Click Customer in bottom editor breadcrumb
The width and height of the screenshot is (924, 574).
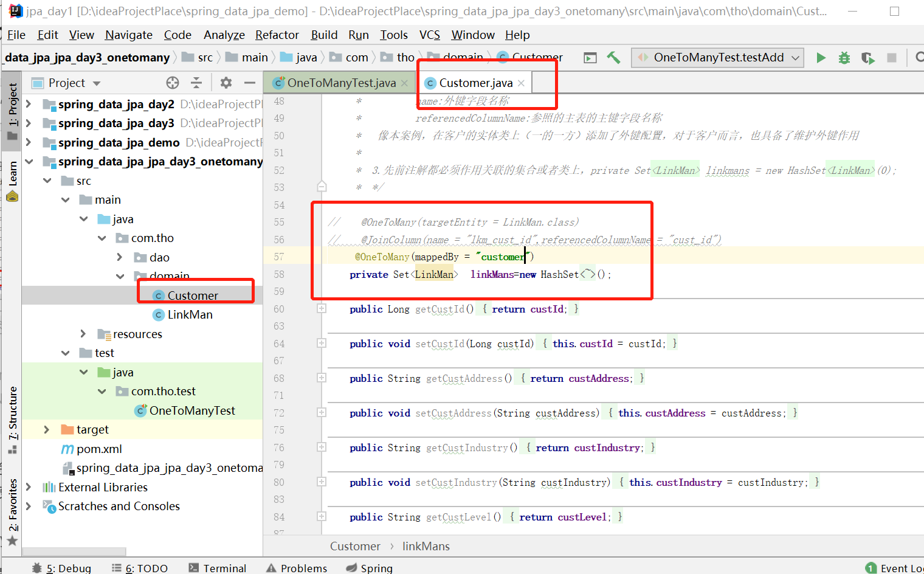click(355, 546)
